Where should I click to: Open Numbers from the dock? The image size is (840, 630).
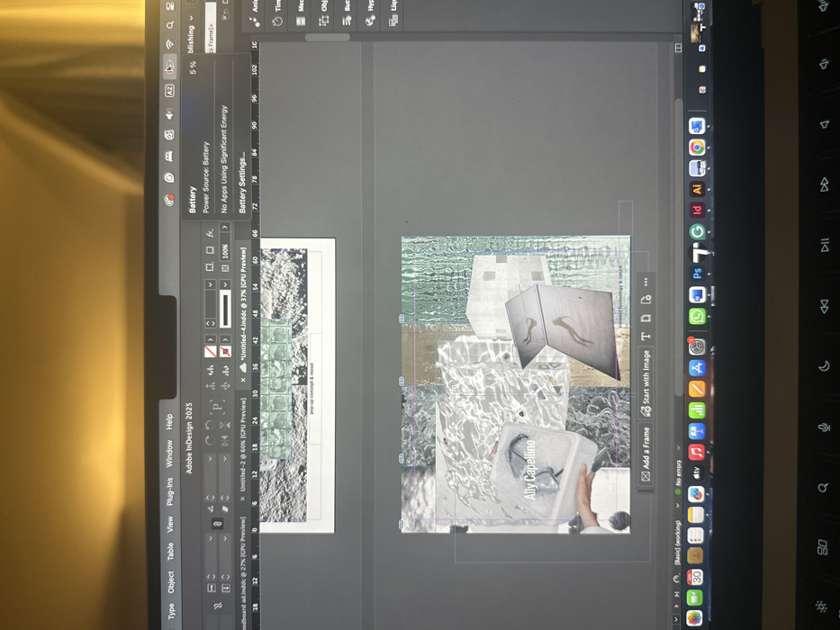pos(697,409)
